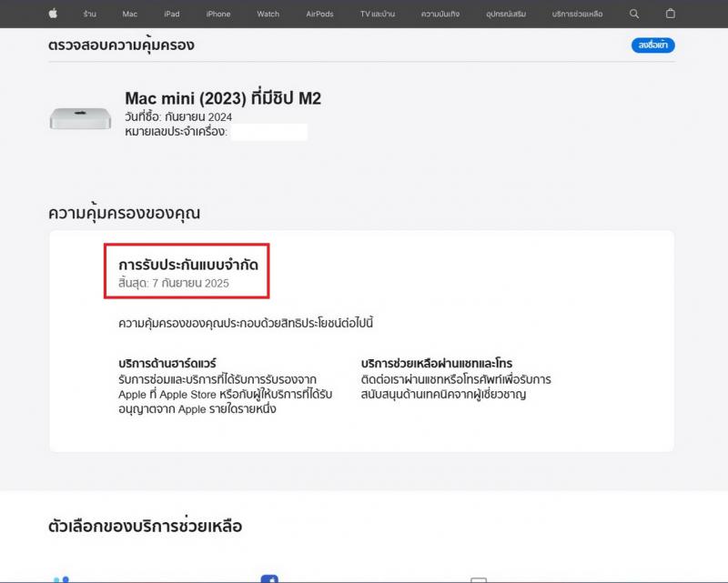Open the shopping bag icon
Screen dimensions: 728x583
pyautogui.click(x=671, y=14)
